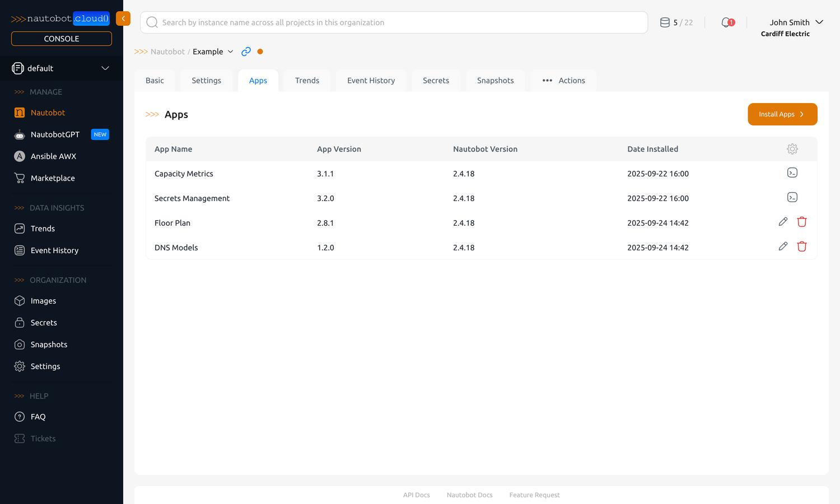
Task: View instance usage via the database icon
Action: click(x=665, y=22)
